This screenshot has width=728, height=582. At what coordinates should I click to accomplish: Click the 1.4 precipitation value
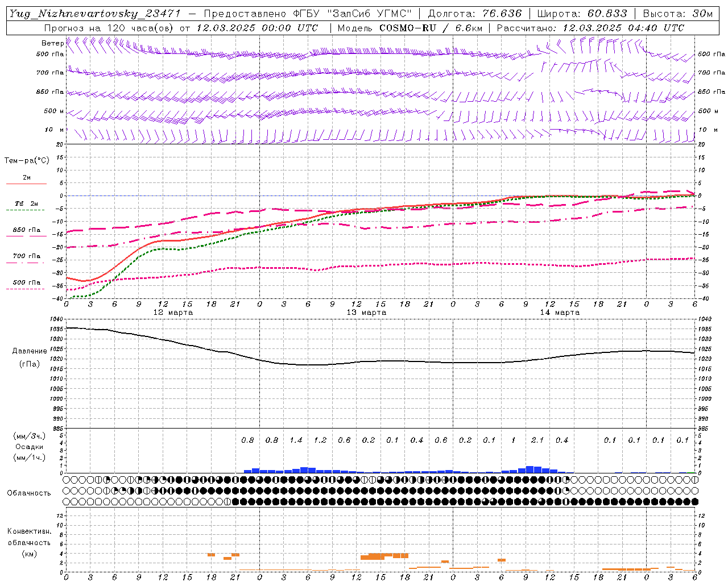tap(296, 440)
